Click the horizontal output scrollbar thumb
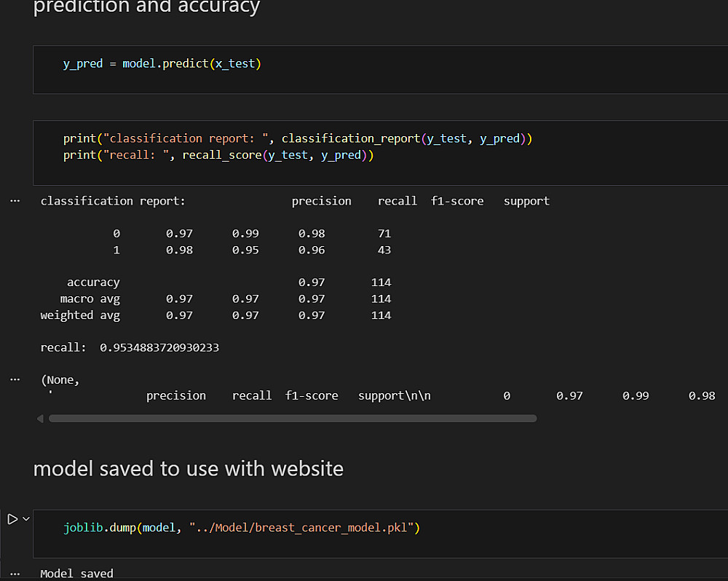This screenshot has width=728, height=581. (x=291, y=419)
